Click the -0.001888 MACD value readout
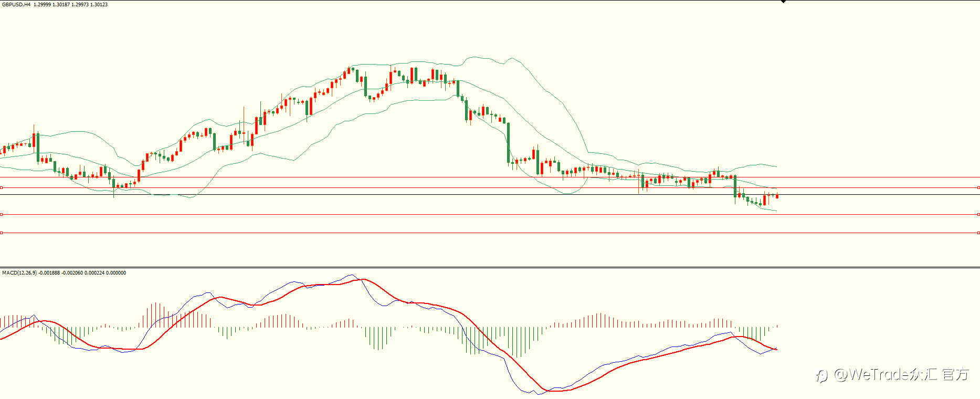Viewport: 980px width, 399px height. tap(49, 273)
